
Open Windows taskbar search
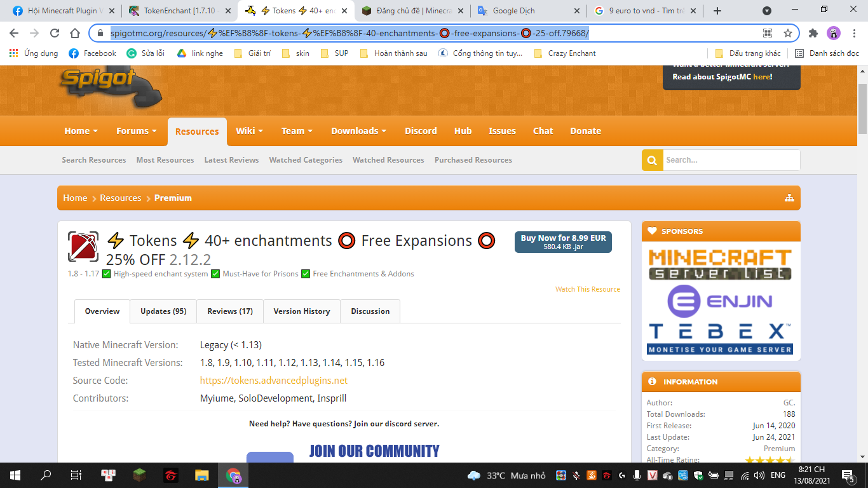click(46, 475)
